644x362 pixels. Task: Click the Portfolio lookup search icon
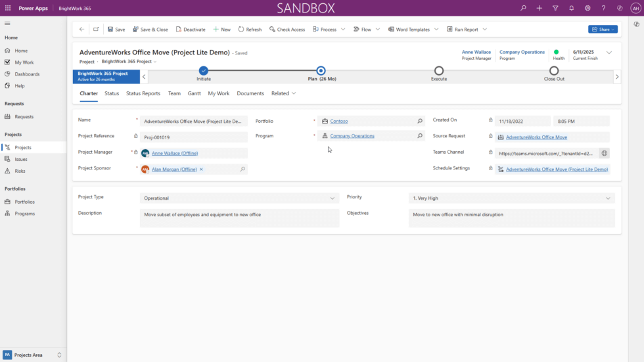pos(420,121)
